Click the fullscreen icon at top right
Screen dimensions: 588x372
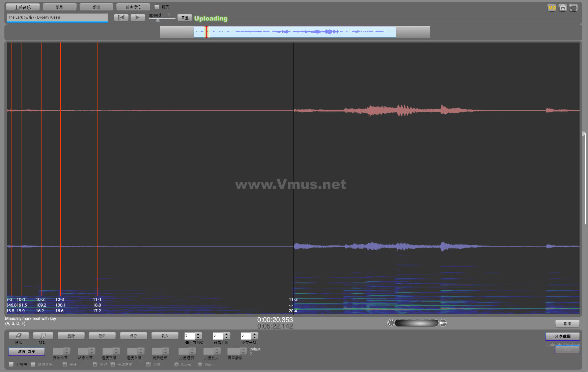pyautogui.click(x=573, y=8)
